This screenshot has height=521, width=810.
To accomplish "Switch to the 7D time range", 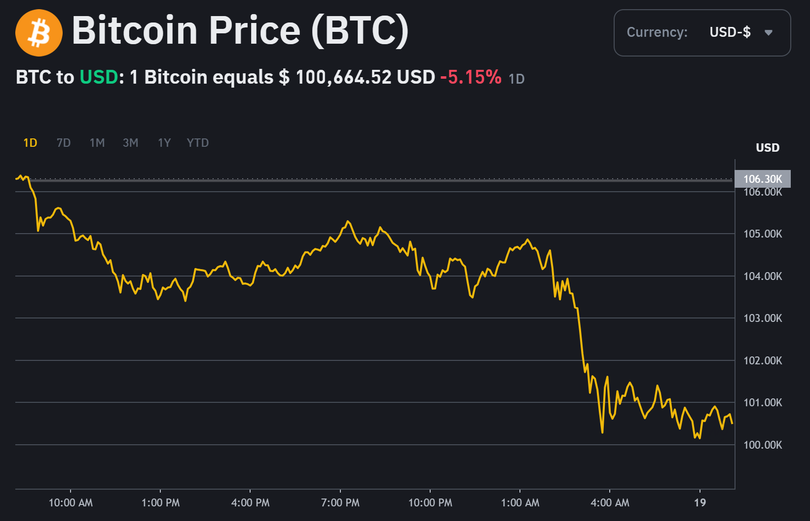I will [63, 143].
